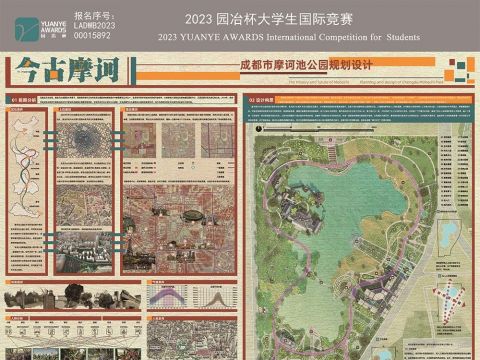Open the first of three historical map thumbnails
The width and height of the screenshot is (480, 360).
point(140,140)
